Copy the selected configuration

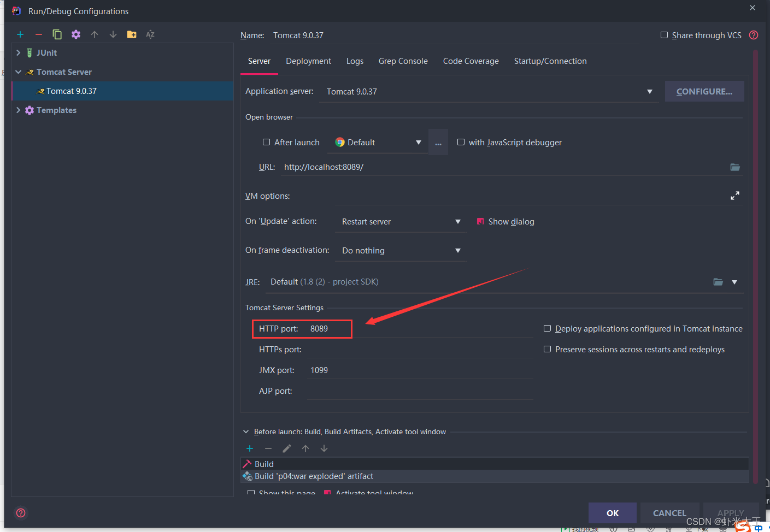57,34
